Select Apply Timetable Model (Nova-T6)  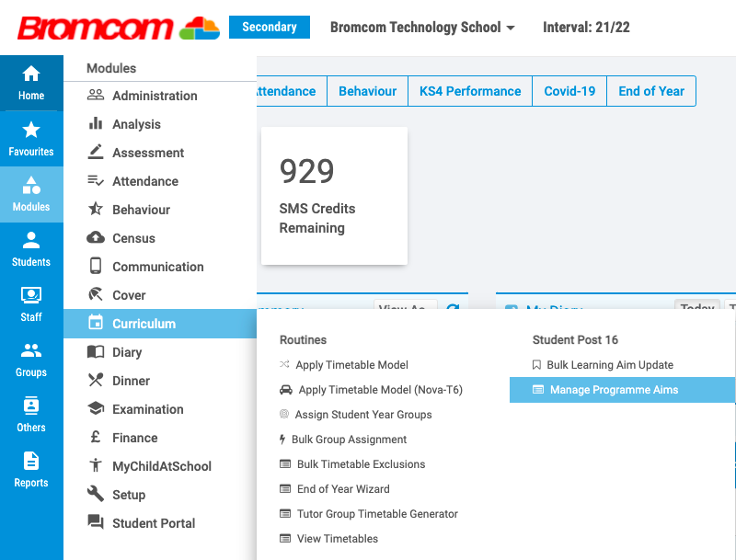point(381,390)
